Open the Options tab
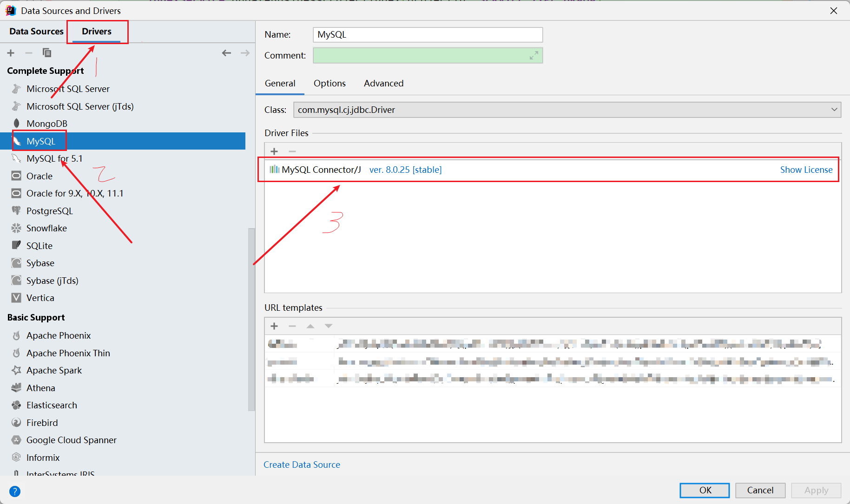 (x=329, y=83)
